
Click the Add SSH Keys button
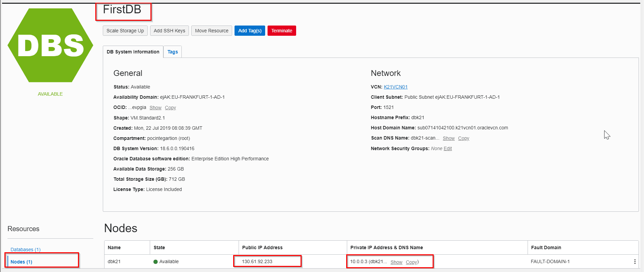click(x=170, y=31)
